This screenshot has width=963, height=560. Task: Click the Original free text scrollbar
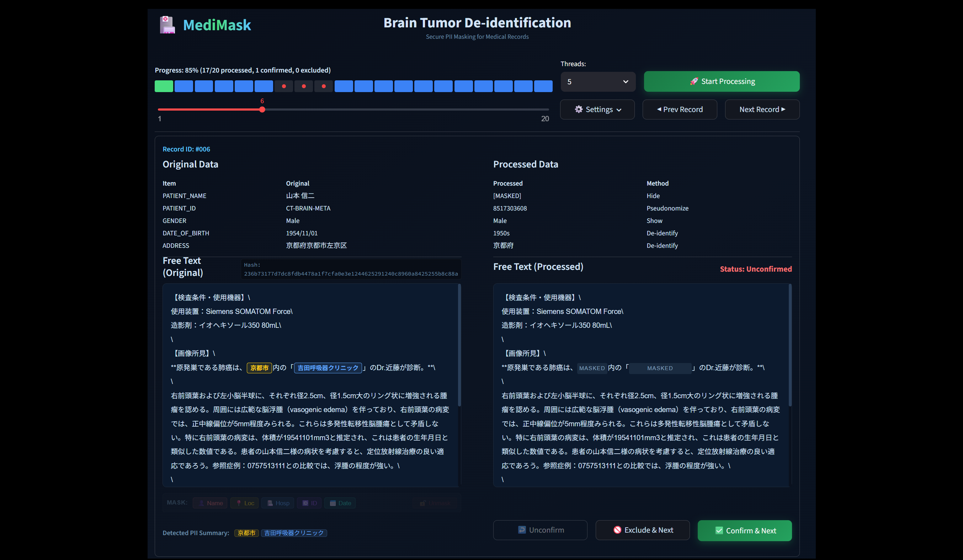click(x=459, y=345)
